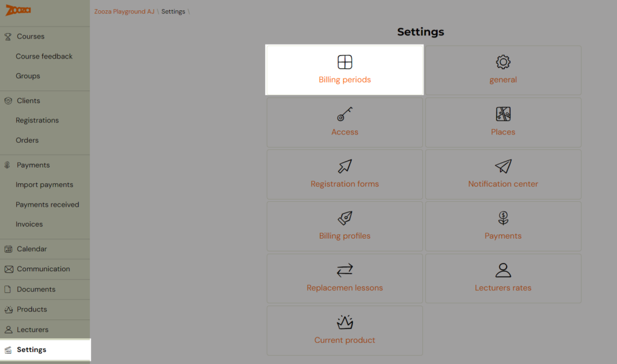Open the Billing profiles pen icon
Image resolution: width=617 pixels, height=364 pixels.
coord(345,218)
